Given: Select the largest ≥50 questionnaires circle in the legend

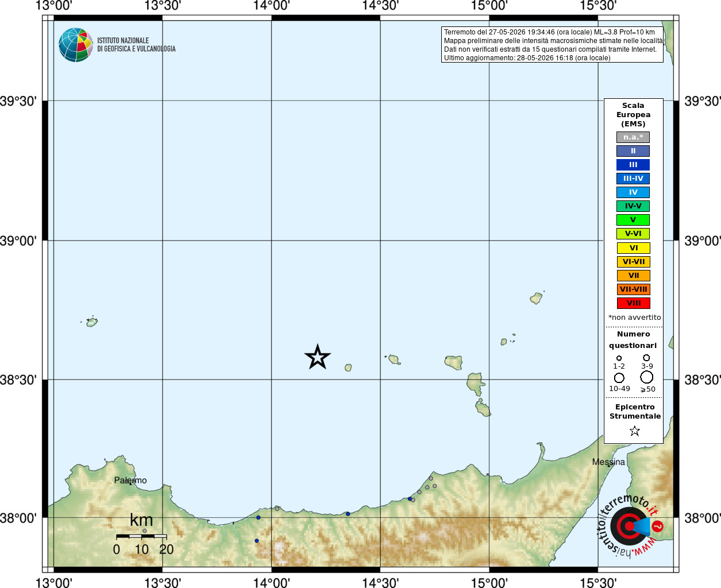Looking at the screenshot, I should coord(647,377).
